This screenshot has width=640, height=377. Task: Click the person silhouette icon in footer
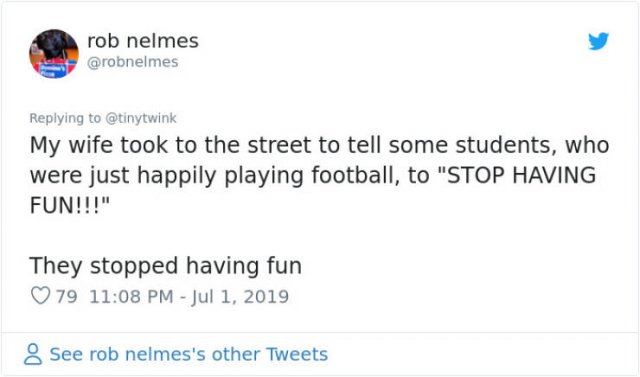click(x=33, y=354)
